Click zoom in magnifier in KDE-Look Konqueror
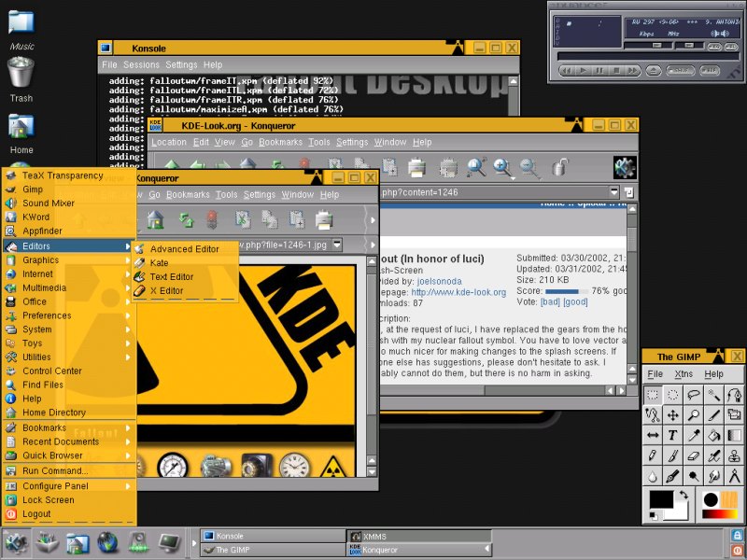This screenshot has width=747, height=560. pos(502,168)
